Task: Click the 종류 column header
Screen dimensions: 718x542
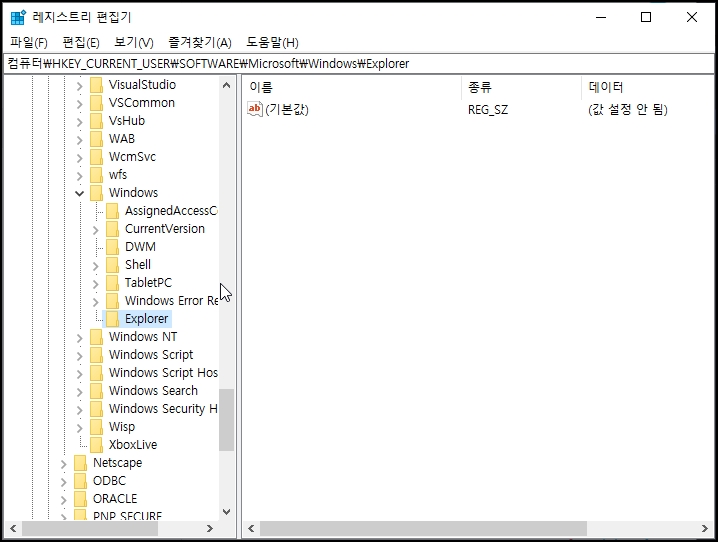Action: (521, 87)
